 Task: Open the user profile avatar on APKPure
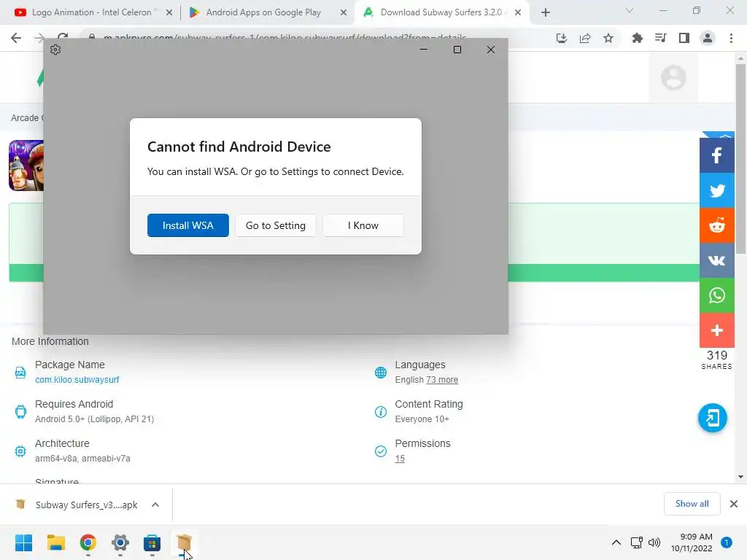click(x=673, y=77)
